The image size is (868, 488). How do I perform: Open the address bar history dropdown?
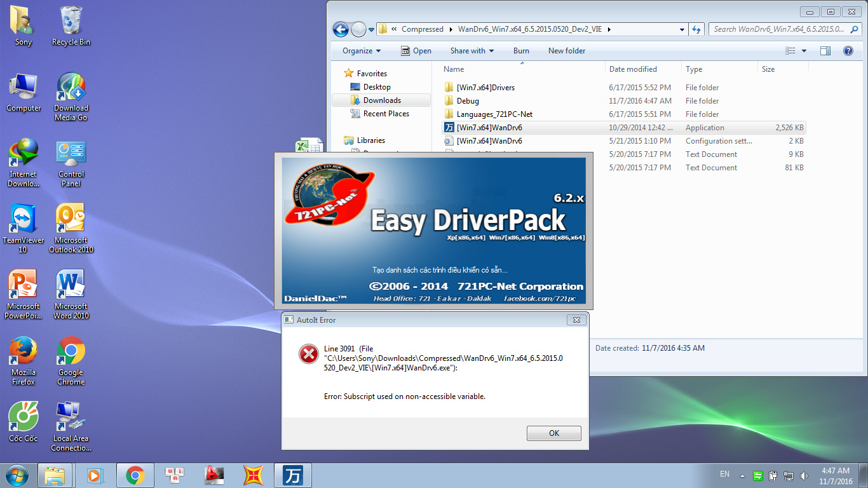tap(682, 29)
